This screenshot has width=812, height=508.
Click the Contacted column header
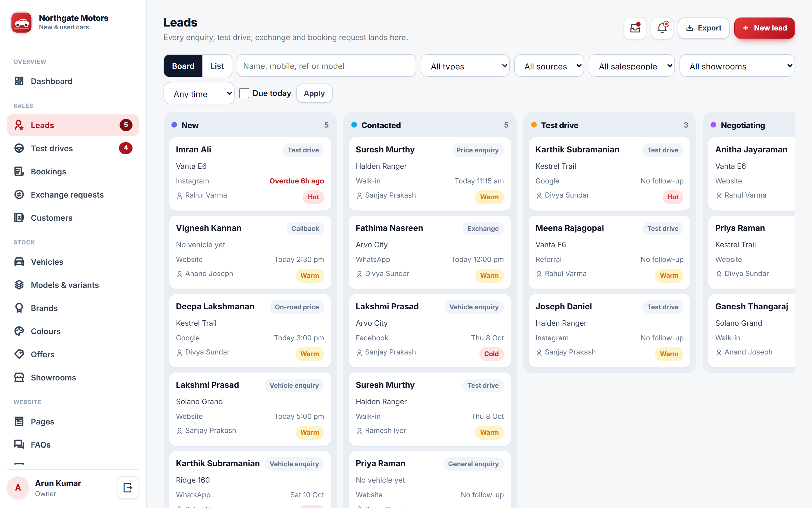tap(430, 125)
